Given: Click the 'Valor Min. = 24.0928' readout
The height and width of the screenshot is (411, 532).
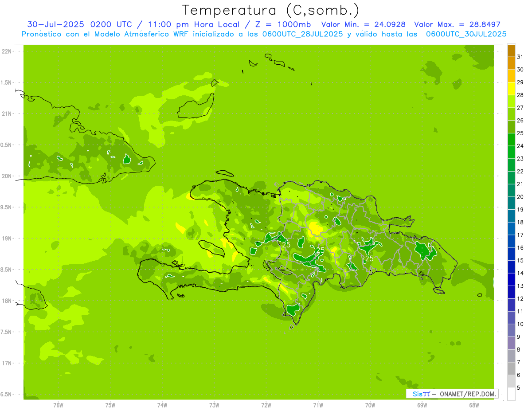Looking at the screenshot, I should pos(363,24).
